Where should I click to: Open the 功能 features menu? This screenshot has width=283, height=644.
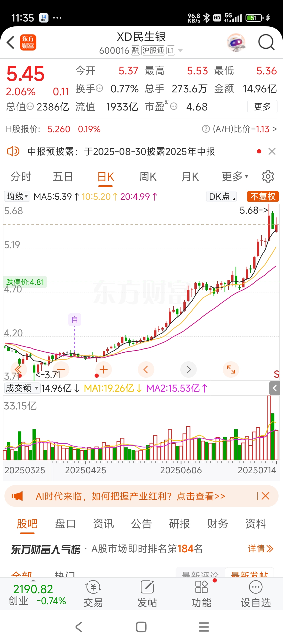point(202,594)
